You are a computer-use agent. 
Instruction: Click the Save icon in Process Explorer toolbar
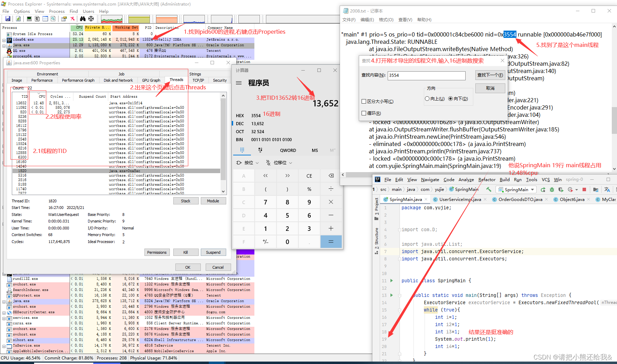tap(8, 19)
